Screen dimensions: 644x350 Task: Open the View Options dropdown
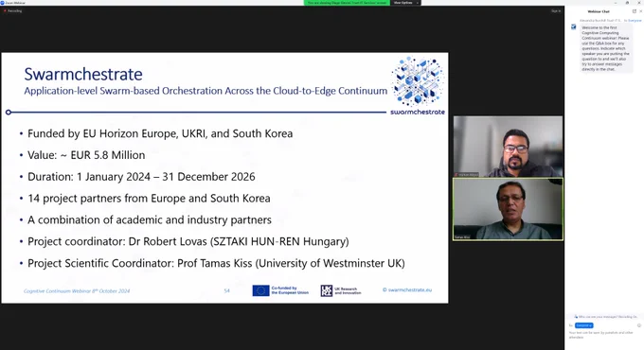coord(405,3)
